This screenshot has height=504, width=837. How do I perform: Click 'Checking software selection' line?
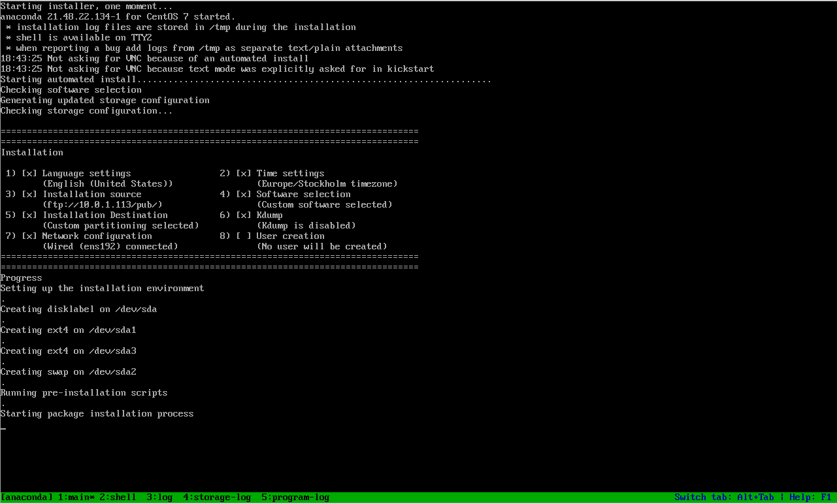pyautogui.click(x=71, y=90)
